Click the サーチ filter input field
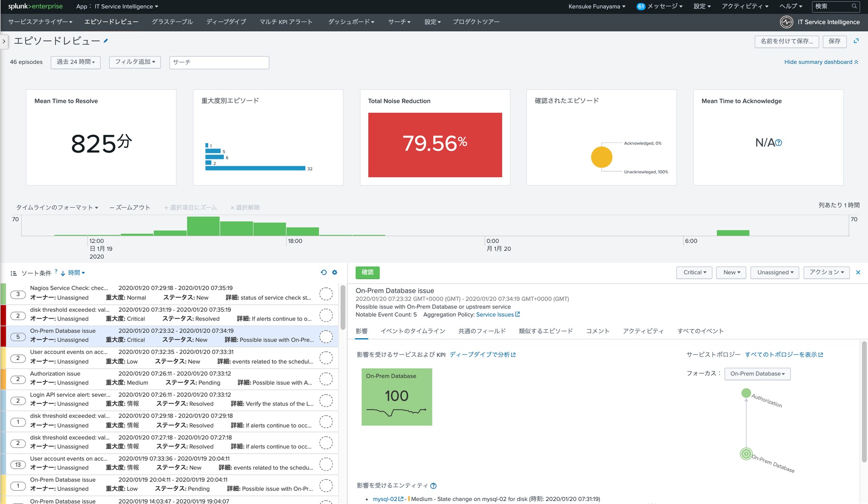868x504 pixels. (x=219, y=62)
